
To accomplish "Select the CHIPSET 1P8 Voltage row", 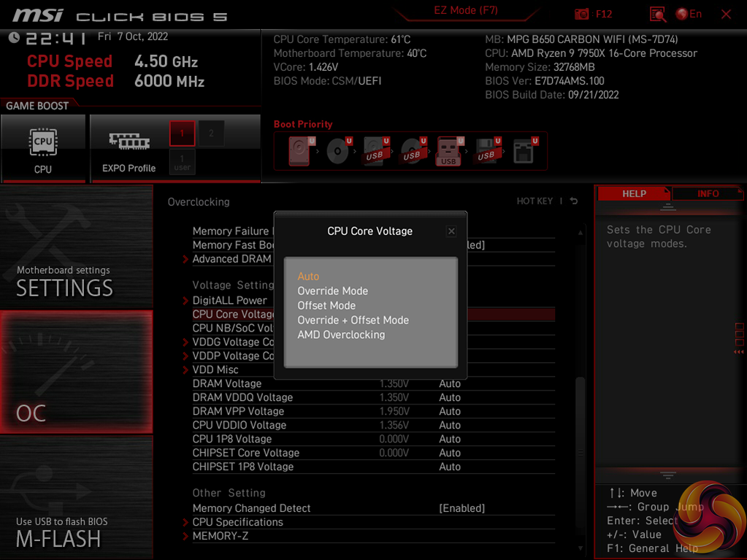I will tap(374, 467).
